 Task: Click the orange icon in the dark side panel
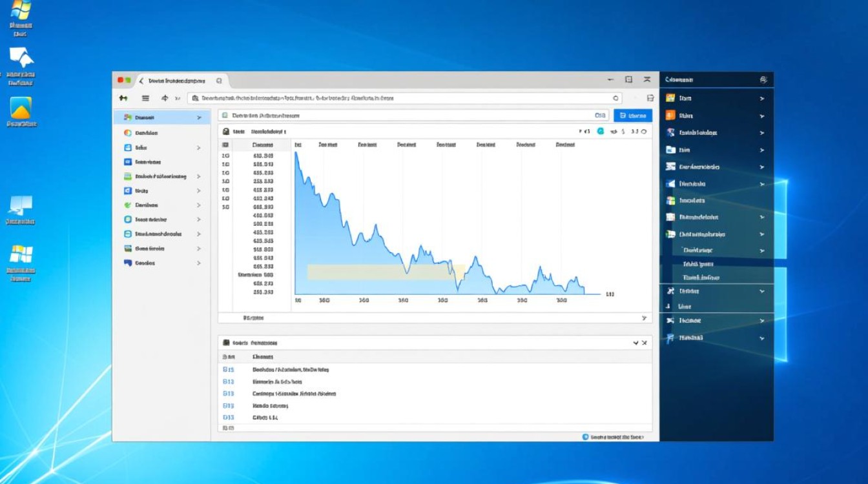point(670,116)
